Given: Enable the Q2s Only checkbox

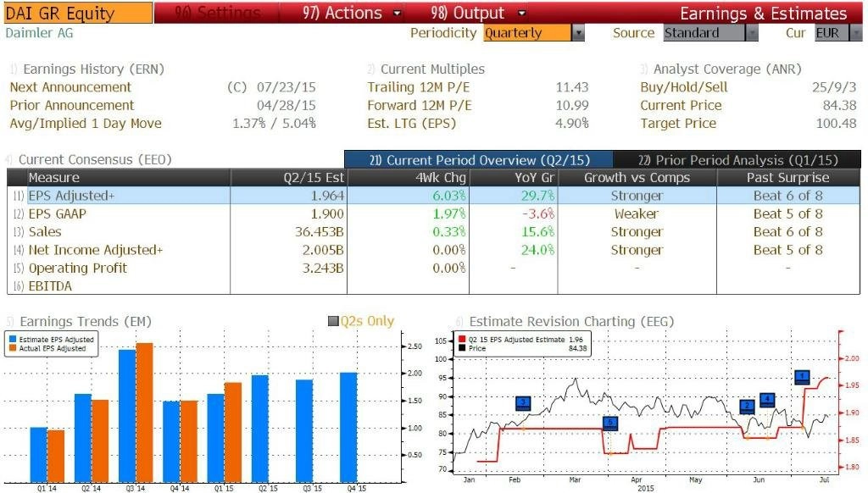Looking at the screenshot, I should click(x=333, y=321).
